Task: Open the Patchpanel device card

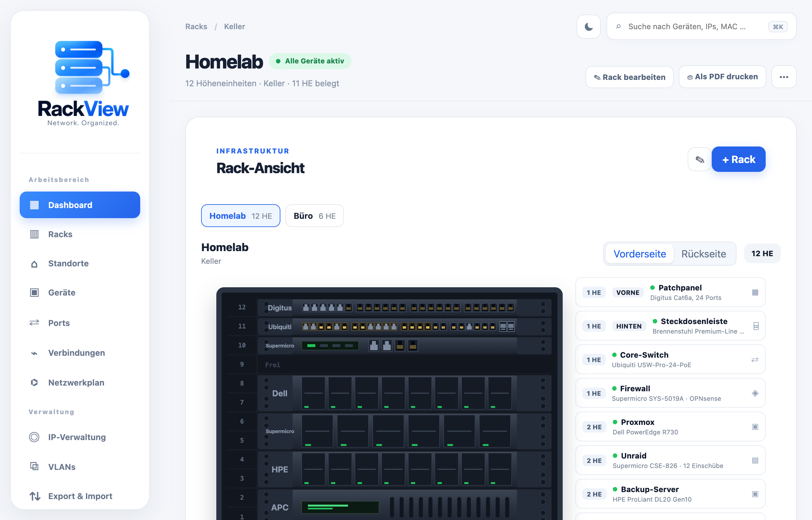Action: (x=670, y=292)
